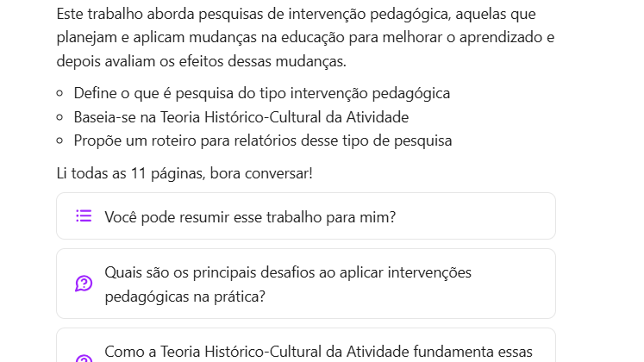Choose the "Quais são os principais desafios" suggestion
This screenshot has height=362, width=644.
pyautogui.click(x=288, y=272)
